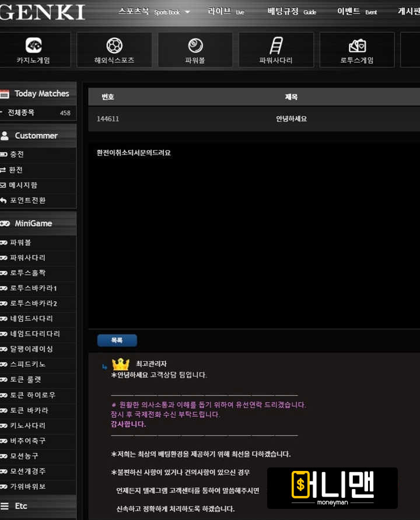The height and width of the screenshot is (520, 420).
Task: Open the 충전 deposit link
Action: click(x=17, y=155)
